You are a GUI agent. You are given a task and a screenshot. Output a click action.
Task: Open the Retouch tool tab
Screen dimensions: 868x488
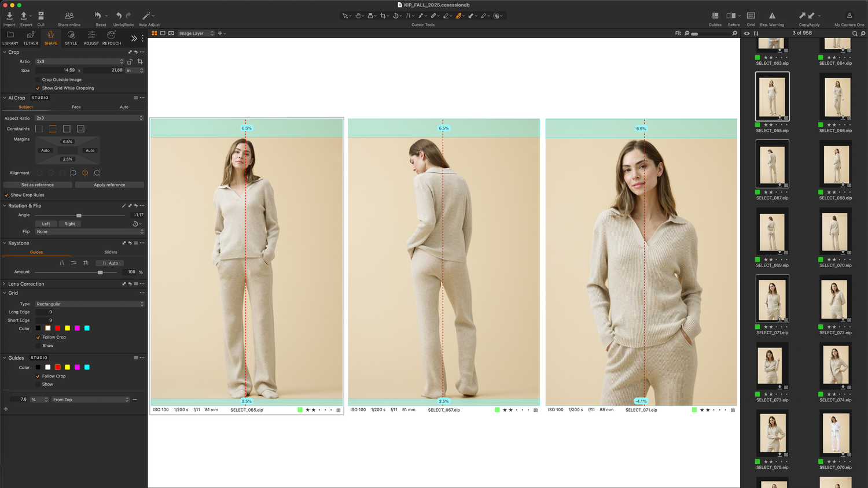[x=112, y=35]
